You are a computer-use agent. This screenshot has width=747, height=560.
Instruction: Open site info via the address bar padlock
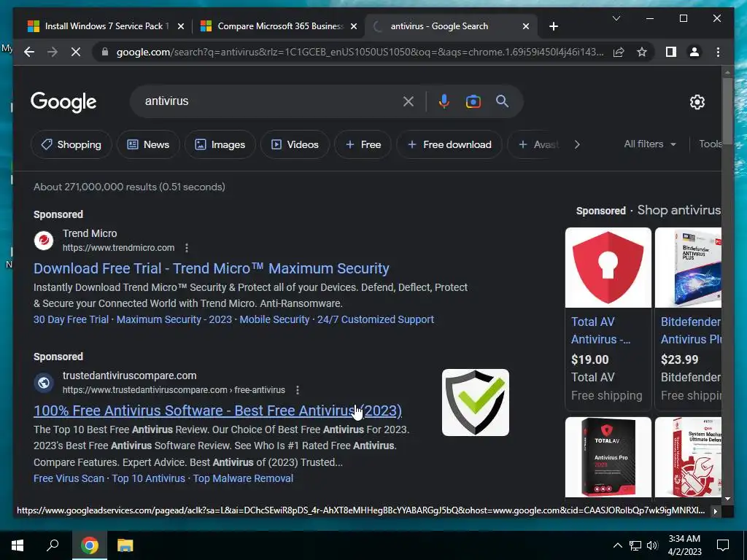tap(105, 52)
